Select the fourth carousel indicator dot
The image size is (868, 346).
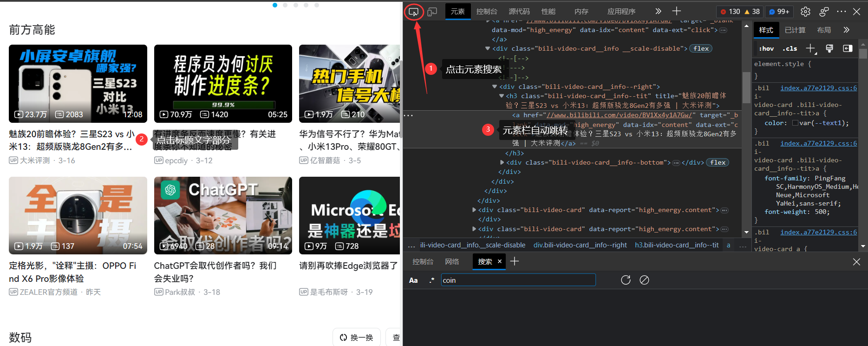pyautogui.click(x=306, y=5)
